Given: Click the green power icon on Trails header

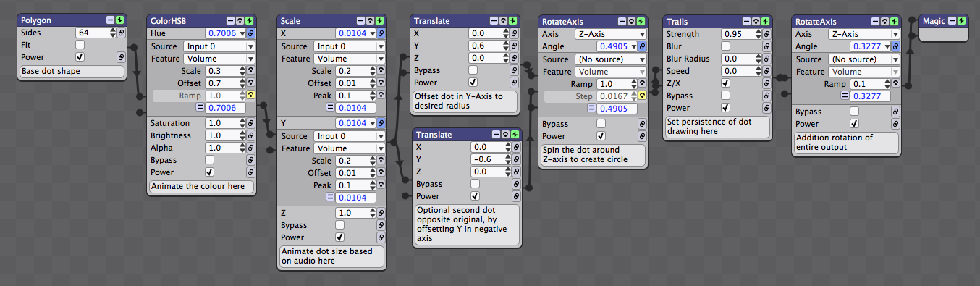Looking at the screenshot, I should tap(766, 21).
